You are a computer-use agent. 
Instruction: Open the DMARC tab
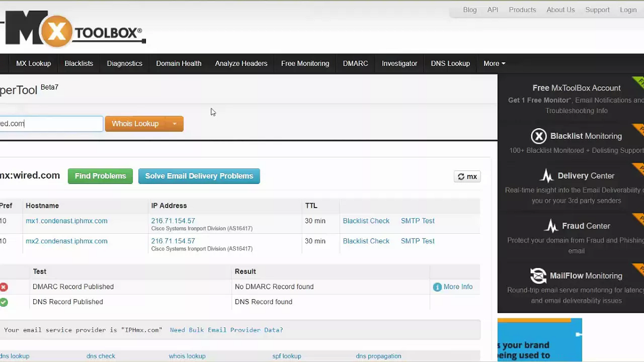355,63
